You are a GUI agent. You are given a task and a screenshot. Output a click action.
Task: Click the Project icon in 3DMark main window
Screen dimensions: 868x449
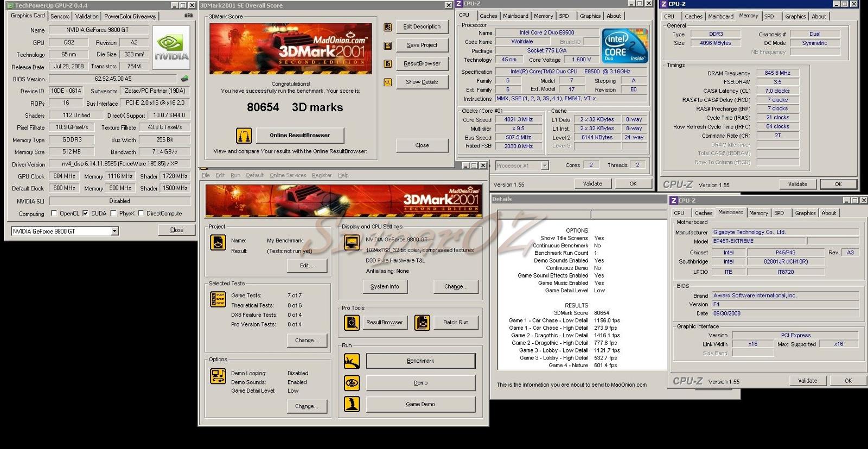coord(218,242)
